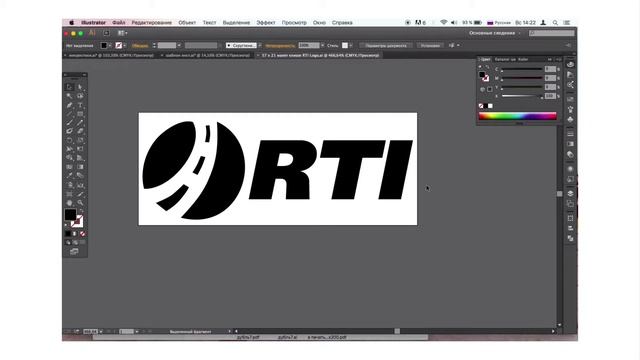Open the Symbols panel from right dock
The image size is (640, 360).
coord(571,119)
